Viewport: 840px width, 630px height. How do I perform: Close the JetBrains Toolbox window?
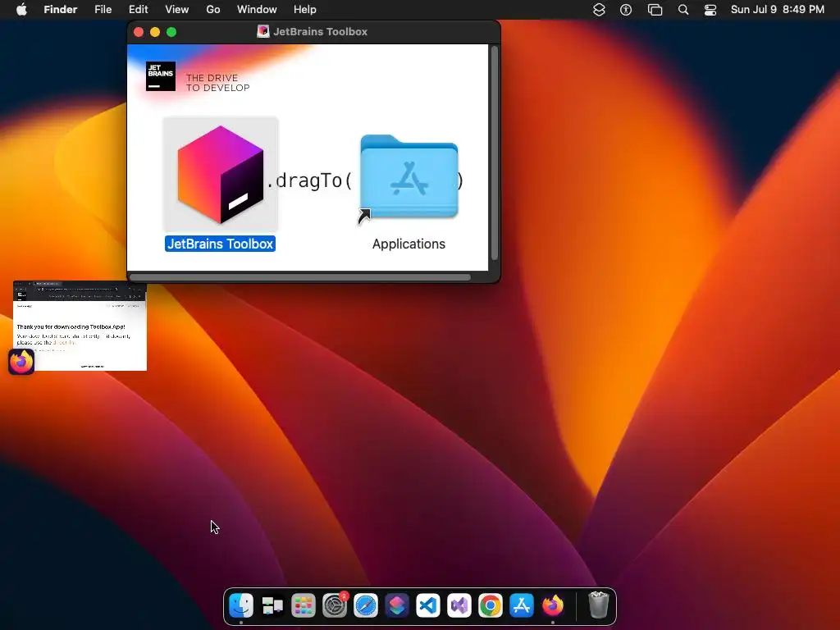click(138, 32)
